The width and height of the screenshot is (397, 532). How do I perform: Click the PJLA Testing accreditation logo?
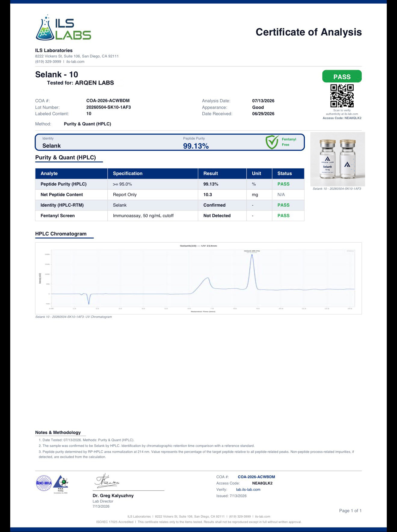(x=60, y=484)
